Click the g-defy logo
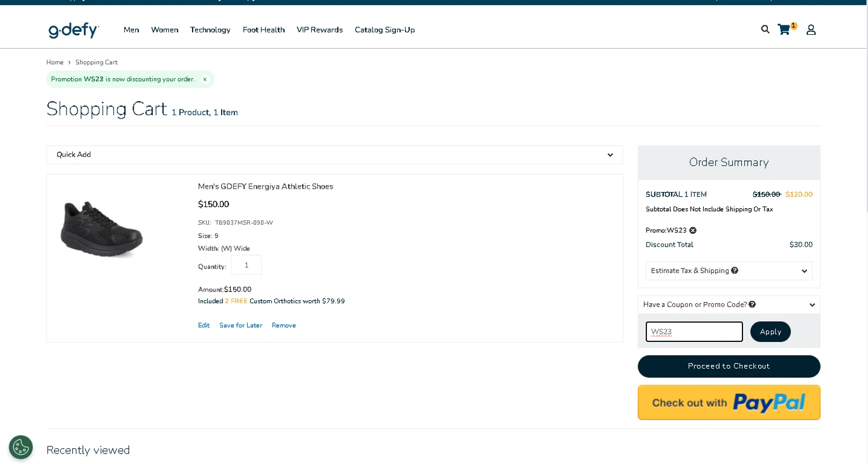Screen dimensions: 868x464 (x=74, y=30)
